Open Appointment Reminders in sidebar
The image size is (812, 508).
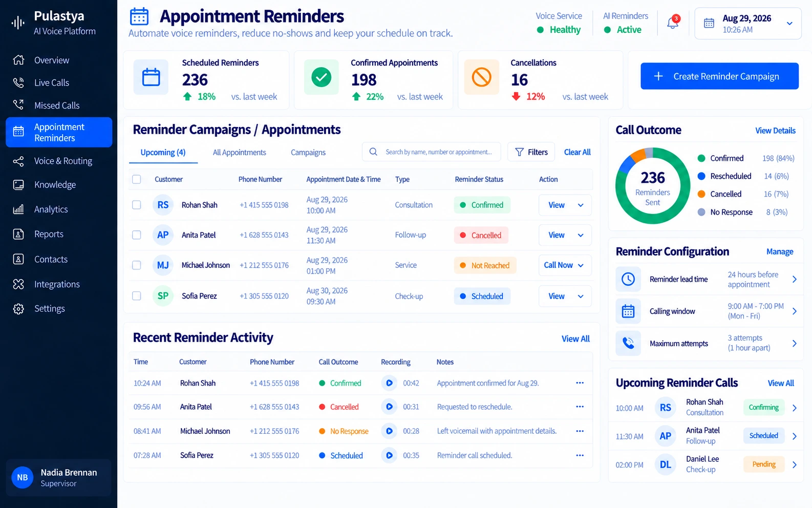pyautogui.click(x=59, y=132)
